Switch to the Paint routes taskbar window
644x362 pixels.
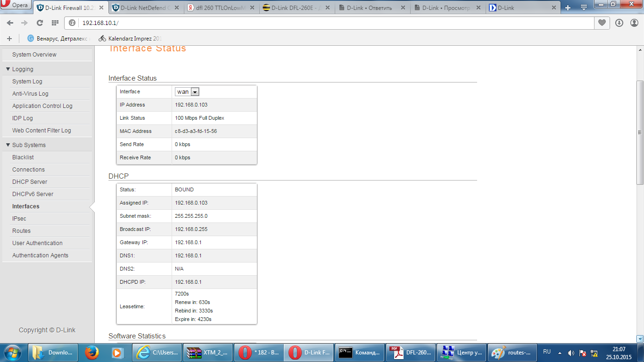513,353
